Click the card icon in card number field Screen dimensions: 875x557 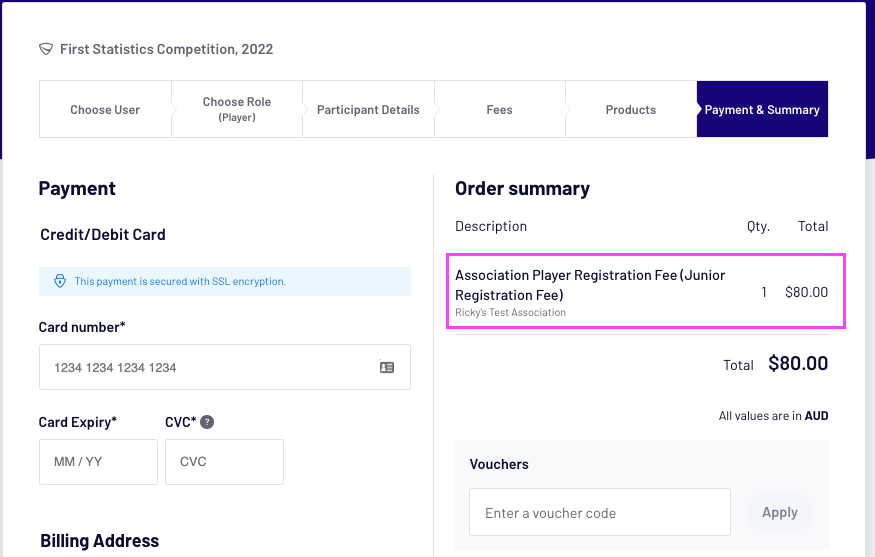[387, 367]
